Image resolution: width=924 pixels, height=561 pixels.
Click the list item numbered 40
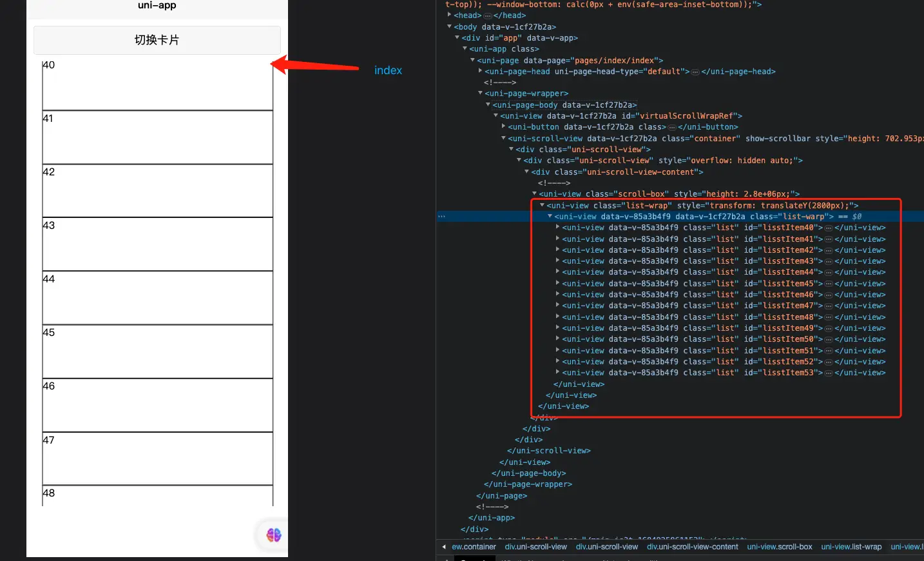[157, 84]
